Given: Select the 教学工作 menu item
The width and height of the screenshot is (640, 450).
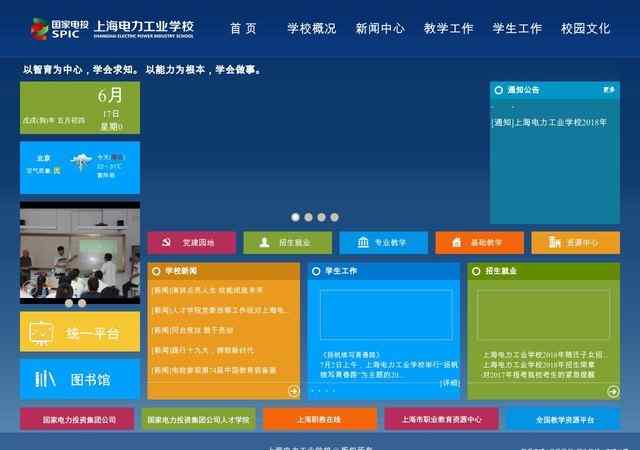Looking at the screenshot, I should point(448,29).
